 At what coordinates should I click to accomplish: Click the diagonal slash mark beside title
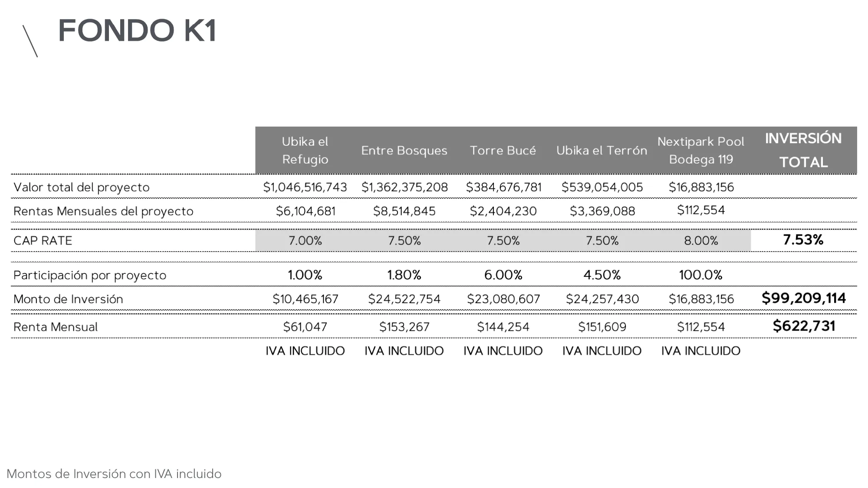point(30,41)
